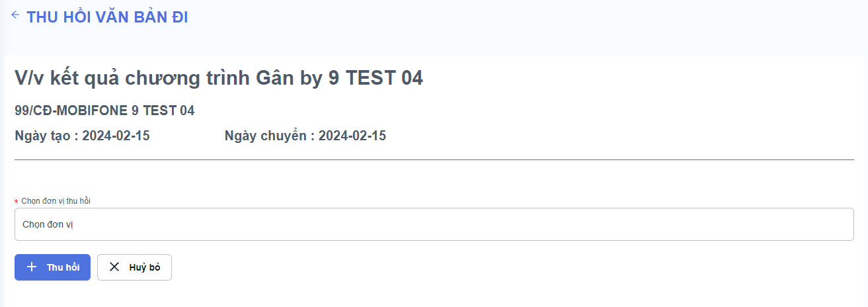
Task: Go back using the left arrow icon
Action: (x=15, y=15)
